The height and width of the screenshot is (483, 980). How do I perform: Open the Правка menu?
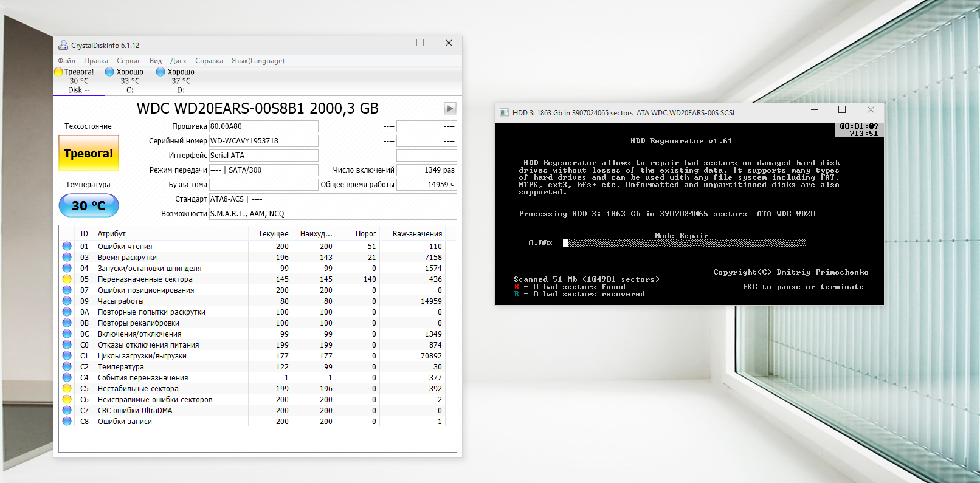pyautogui.click(x=96, y=61)
